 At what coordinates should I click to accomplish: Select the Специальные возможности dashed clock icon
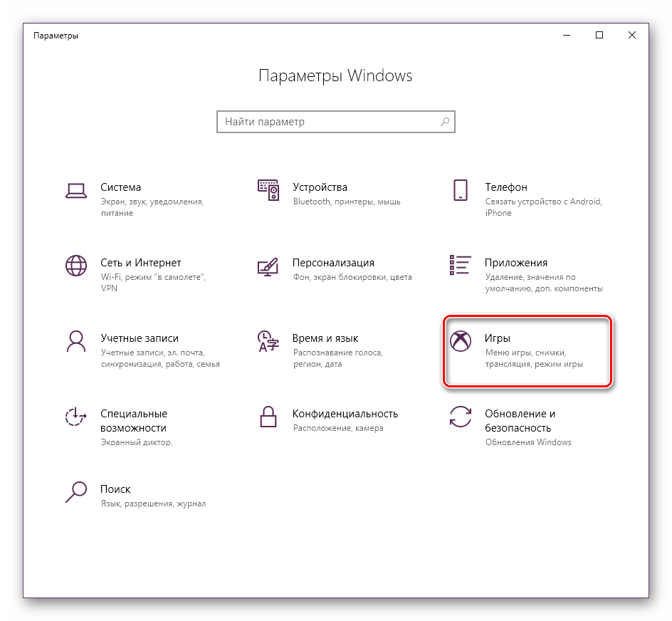75,417
